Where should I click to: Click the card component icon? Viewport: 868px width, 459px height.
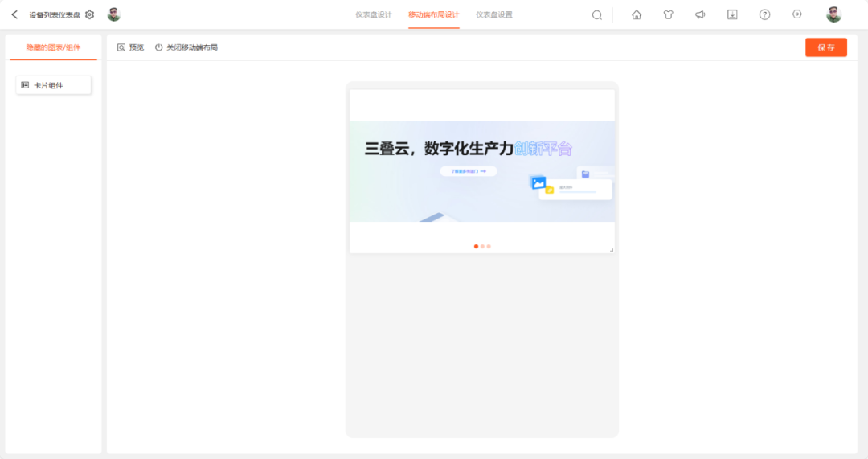click(25, 85)
